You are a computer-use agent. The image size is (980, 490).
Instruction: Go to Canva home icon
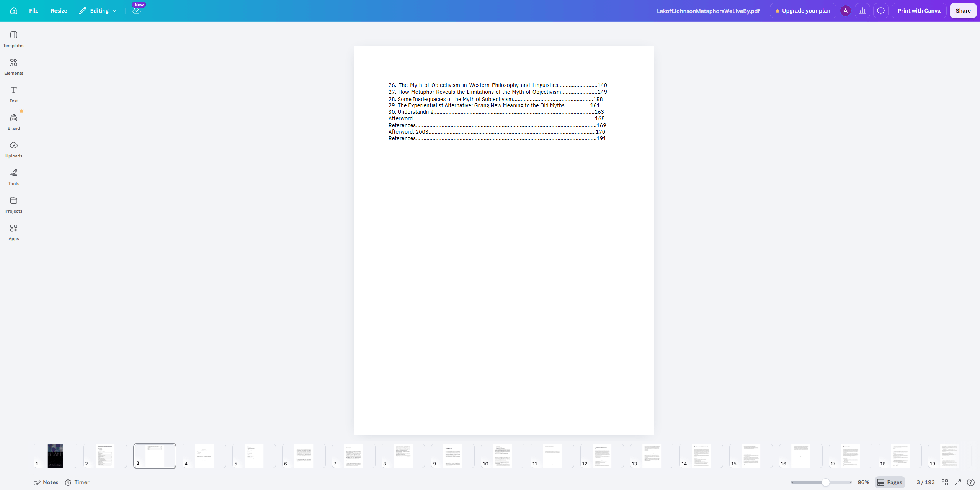tap(14, 11)
